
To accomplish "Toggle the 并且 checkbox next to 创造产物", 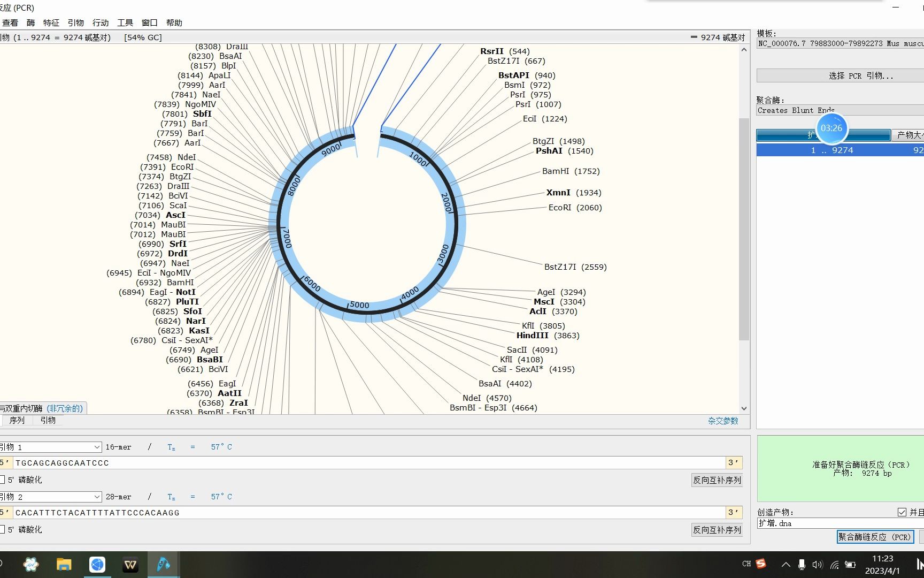I will tap(902, 512).
